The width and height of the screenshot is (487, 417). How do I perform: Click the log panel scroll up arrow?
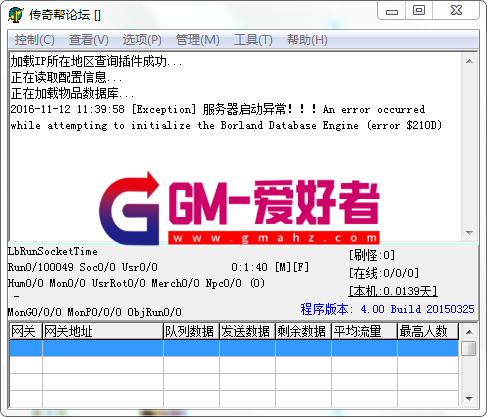tap(469, 61)
